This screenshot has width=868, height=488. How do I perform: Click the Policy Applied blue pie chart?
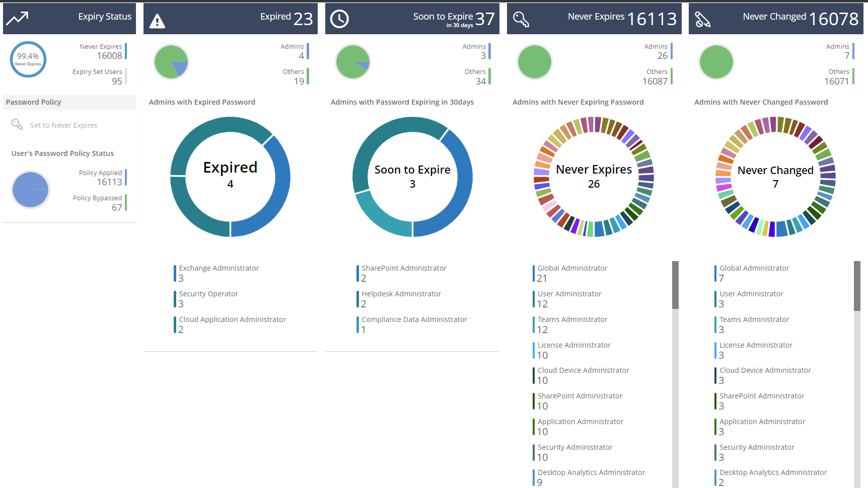click(31, 190)
